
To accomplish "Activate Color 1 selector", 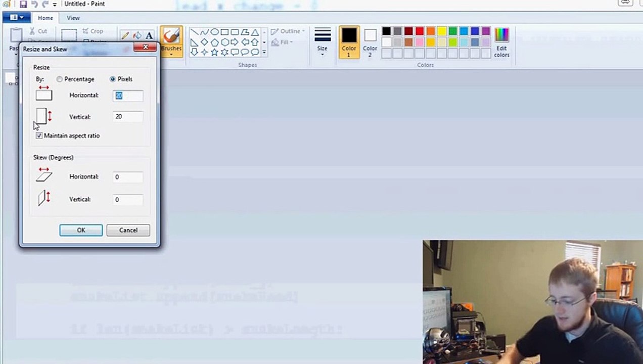I will pyautogui.click(x=349, y=42).
